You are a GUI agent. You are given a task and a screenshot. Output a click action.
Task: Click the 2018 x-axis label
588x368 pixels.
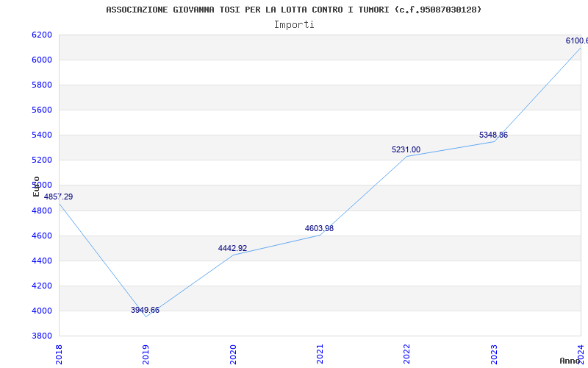[59, 355]
